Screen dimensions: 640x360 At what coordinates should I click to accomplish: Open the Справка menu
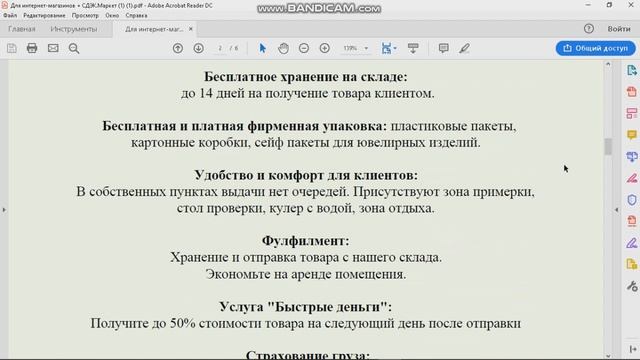(136, 16)
